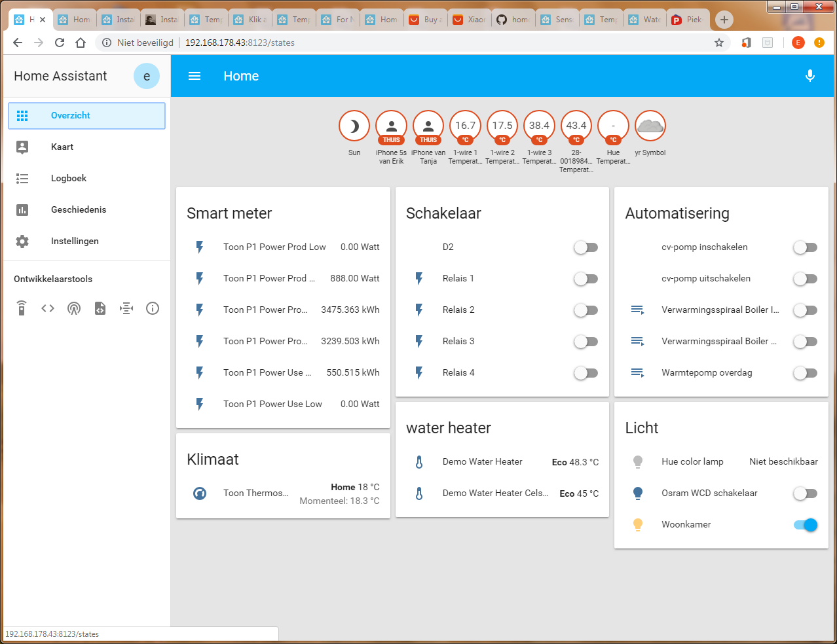
Task: Toggle Relais 1 switch
Action: click(586, 279)
